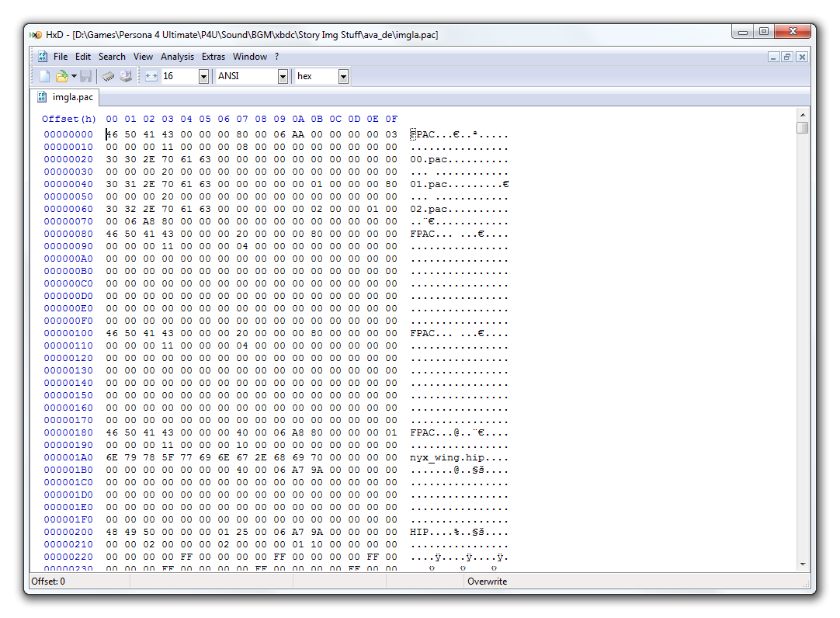Image resolution: width=840 pixels, height=618 pixels.
Task: Click the vertical scrollbar down arrow
Action: [803, 564]
